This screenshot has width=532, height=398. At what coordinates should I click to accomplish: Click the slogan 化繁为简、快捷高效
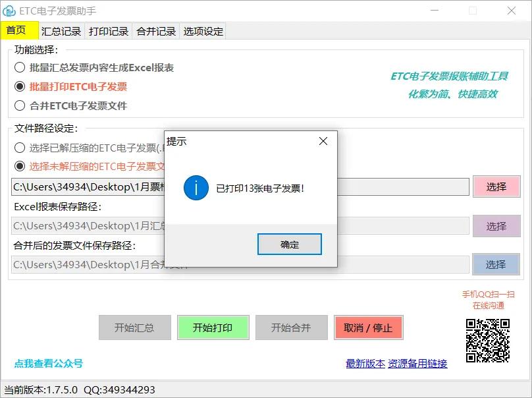[452, 94]
